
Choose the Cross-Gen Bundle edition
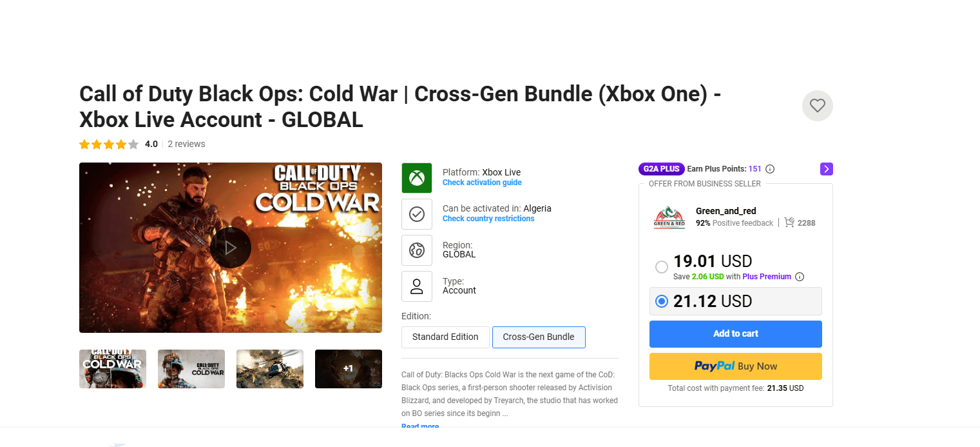tap(539, 337)
